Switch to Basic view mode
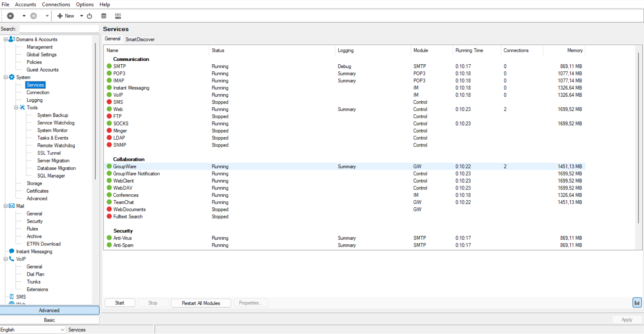Viewport: 644px width, 334px height. 49,320
